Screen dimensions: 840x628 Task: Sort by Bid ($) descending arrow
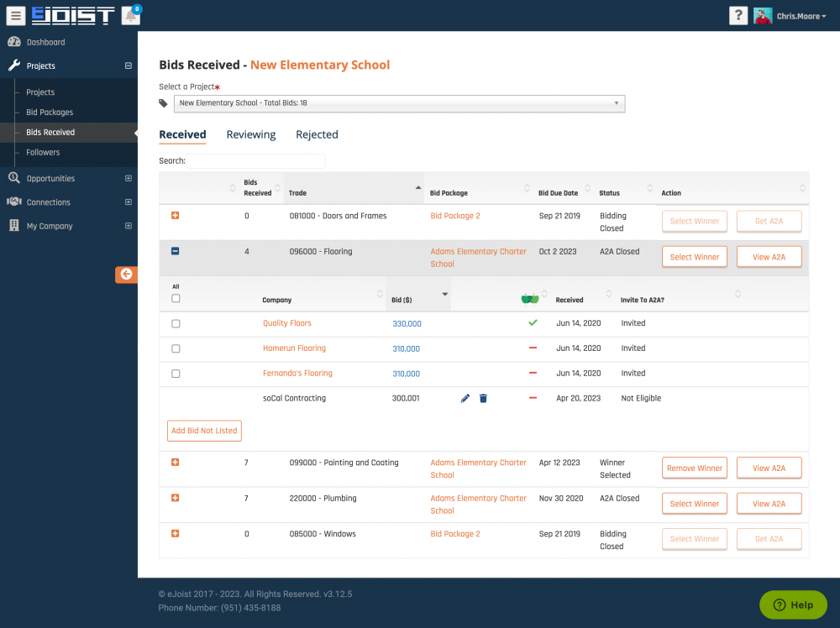click(444, 294)
